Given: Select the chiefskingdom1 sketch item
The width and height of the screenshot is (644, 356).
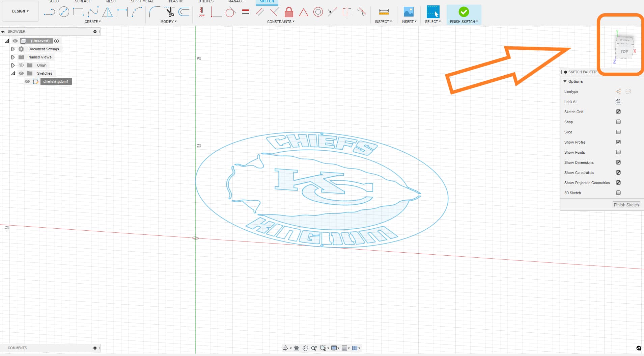Looking at the screenshot, I should [56, 81].
